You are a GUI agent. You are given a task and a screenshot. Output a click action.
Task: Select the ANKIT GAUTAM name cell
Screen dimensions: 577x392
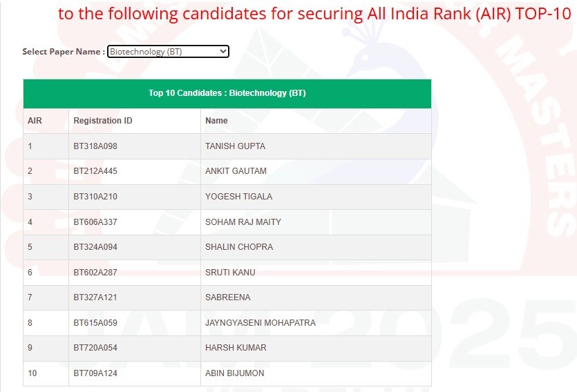tap(236, 171)
